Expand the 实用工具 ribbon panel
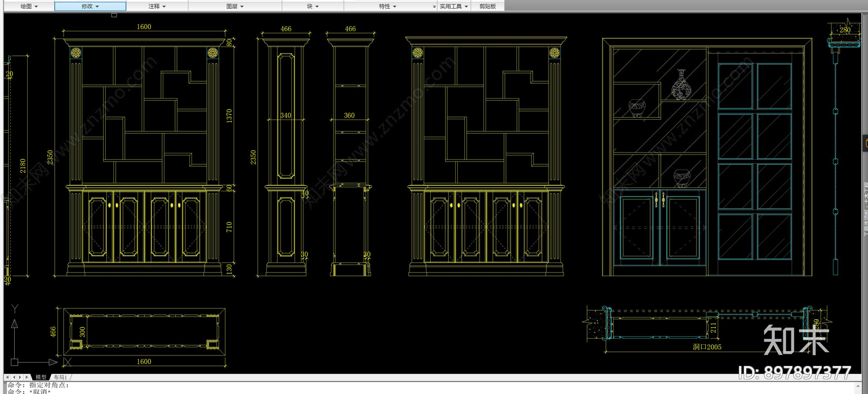Image resolution: width=868 pixels, height=394 pixels. 454,6
